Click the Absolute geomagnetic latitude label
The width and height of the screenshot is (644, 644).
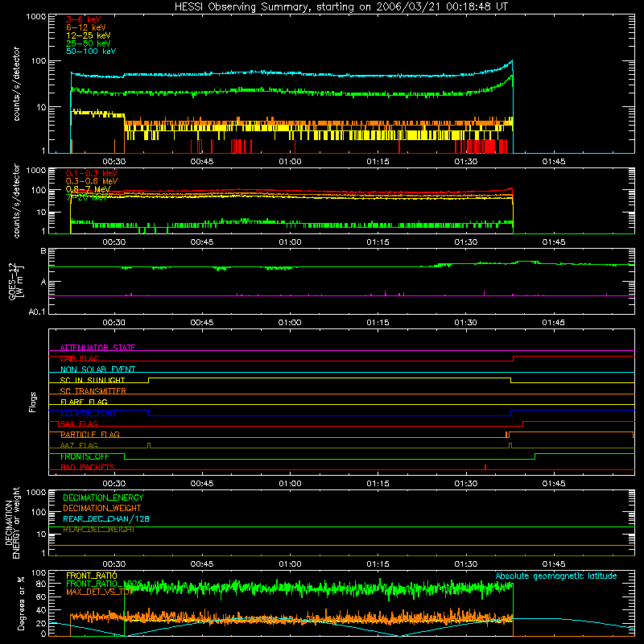click(556, 576)
